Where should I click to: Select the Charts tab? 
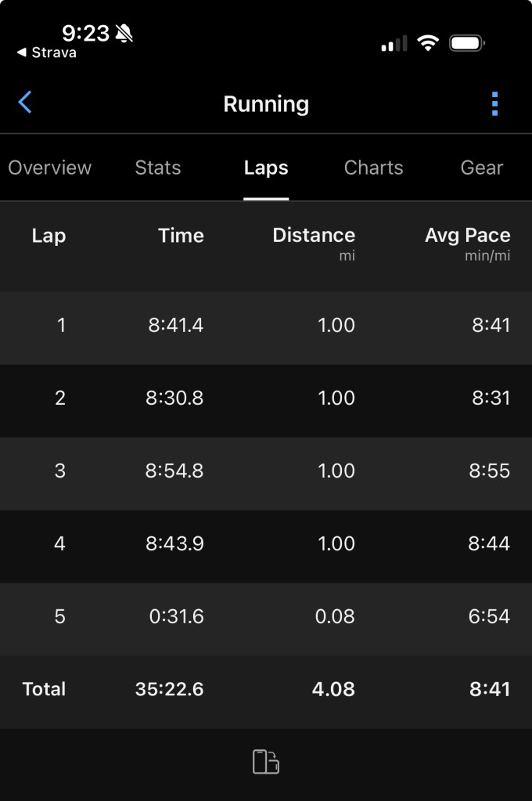373,168
